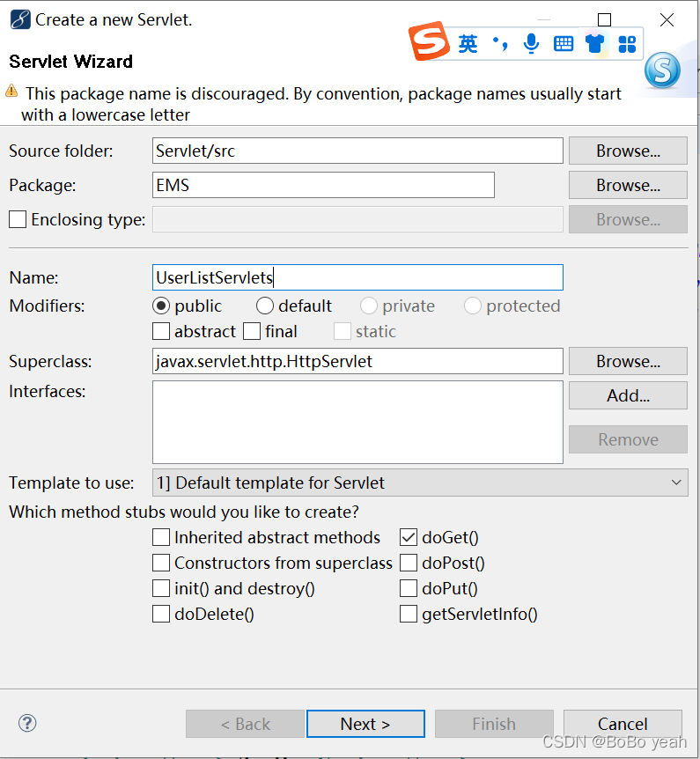The height and width of the screenshot is (759, 700).
Task: Click the help question mark icon
Action: [x=27, y=724]
